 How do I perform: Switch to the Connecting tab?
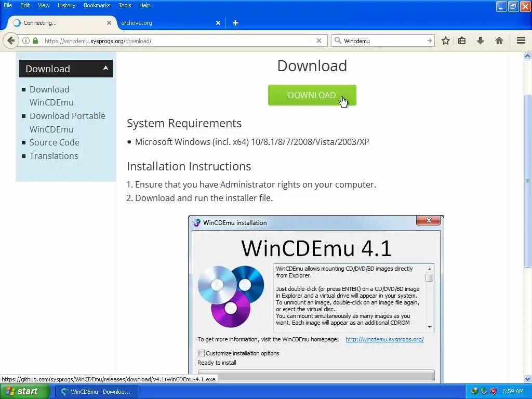61,23
